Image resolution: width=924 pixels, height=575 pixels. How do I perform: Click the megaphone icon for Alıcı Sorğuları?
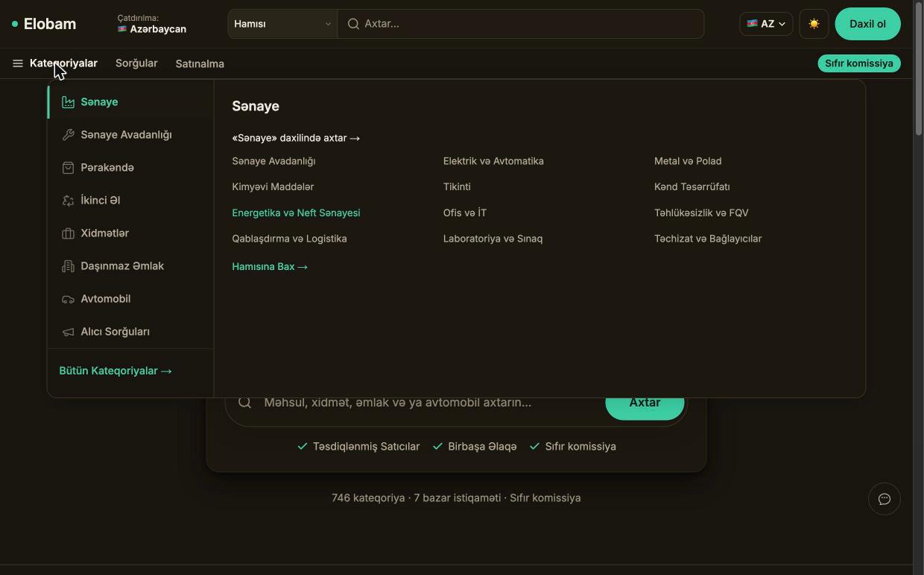pyautogui.click(x=68, y=332)
